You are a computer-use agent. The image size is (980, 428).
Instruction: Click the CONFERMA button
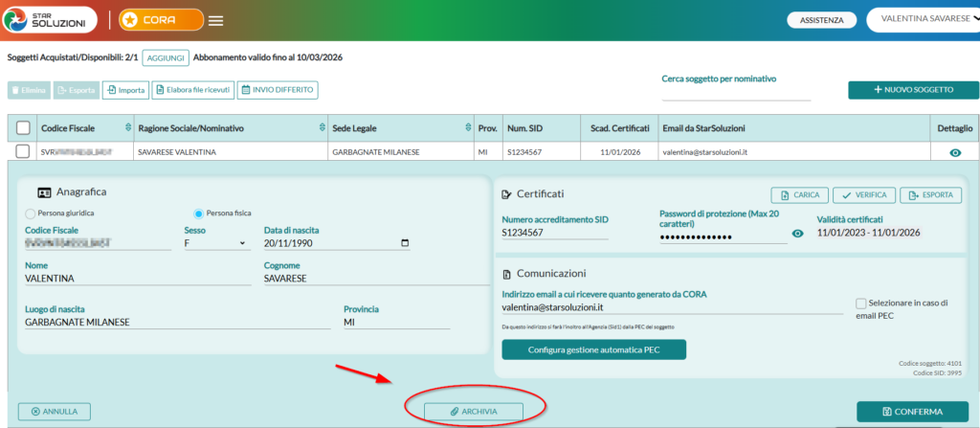pos(913,412)
